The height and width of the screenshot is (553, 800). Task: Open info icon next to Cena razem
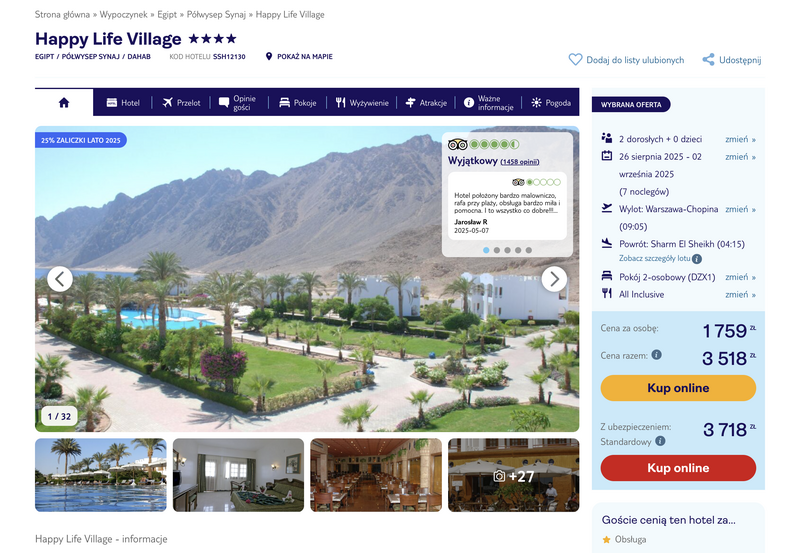[x=657, y=355]
